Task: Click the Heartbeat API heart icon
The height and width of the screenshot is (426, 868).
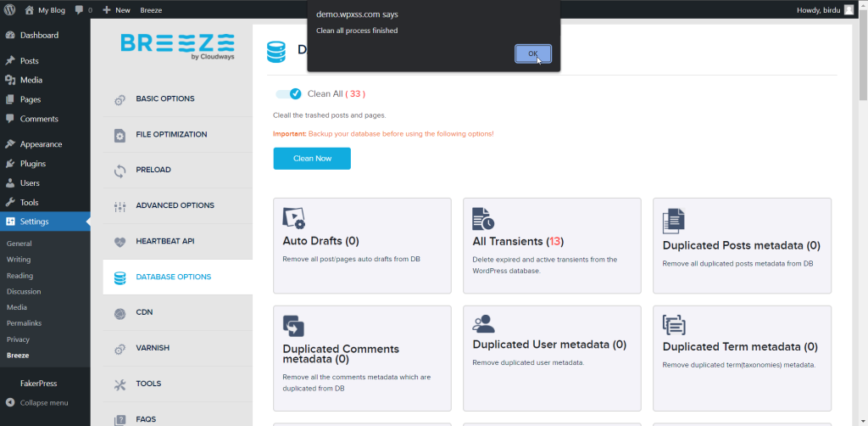Action: coord(120,242)
